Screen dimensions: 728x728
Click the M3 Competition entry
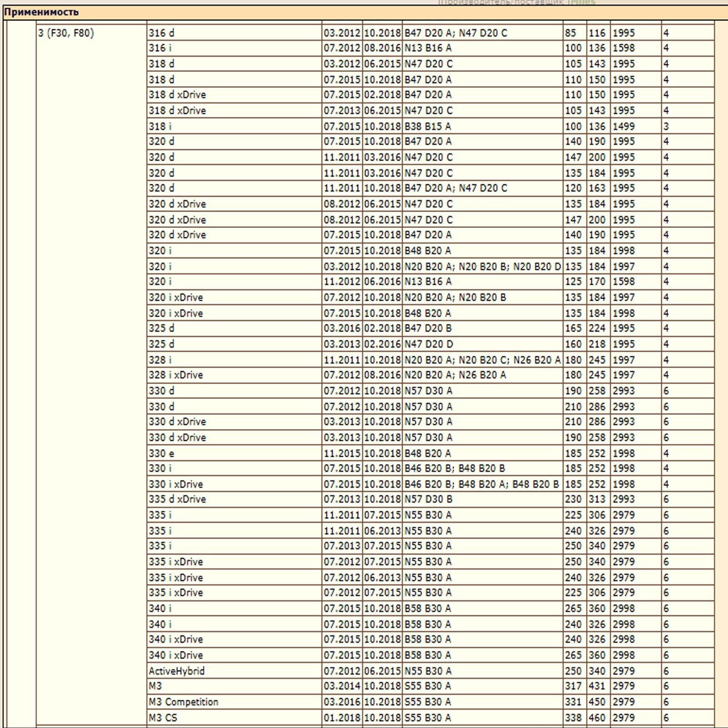[183, 702]
